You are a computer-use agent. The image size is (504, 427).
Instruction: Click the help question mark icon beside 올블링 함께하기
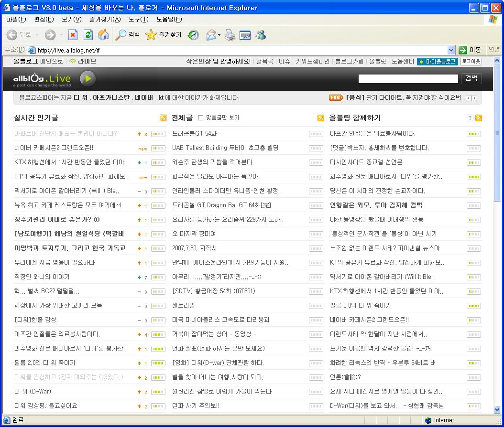470,118
